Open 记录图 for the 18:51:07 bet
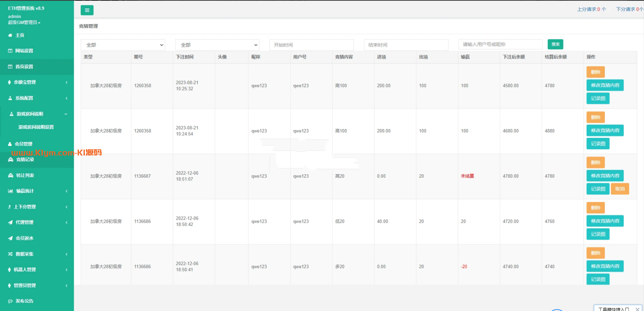644x311 pixels. point(598,189)
